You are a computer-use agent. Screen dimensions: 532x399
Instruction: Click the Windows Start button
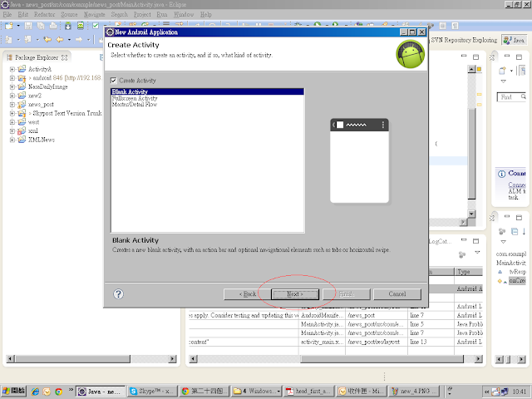pos(13,392)
